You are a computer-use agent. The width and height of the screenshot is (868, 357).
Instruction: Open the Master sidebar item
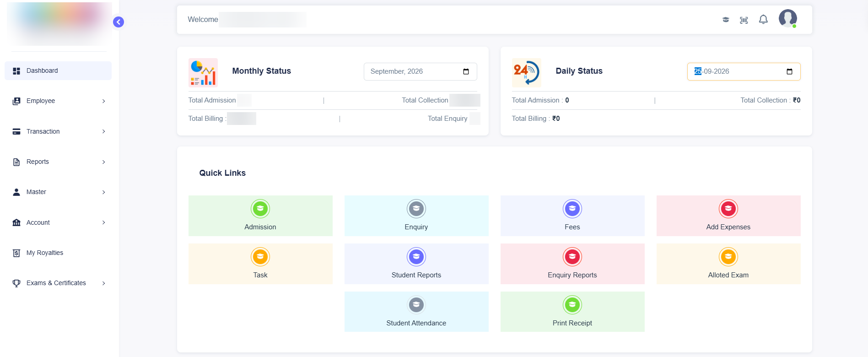coord(58,192)
